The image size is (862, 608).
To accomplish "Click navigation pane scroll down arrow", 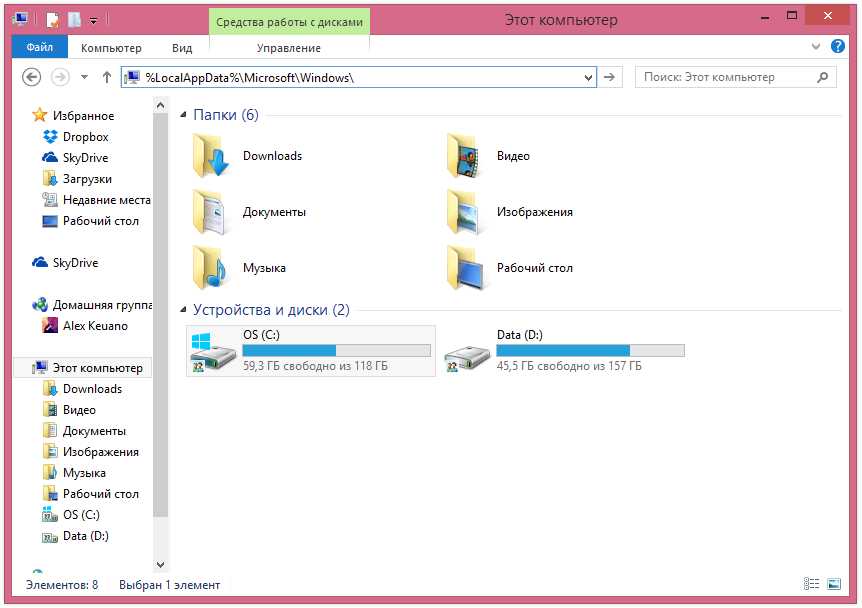I will point(161,565).
